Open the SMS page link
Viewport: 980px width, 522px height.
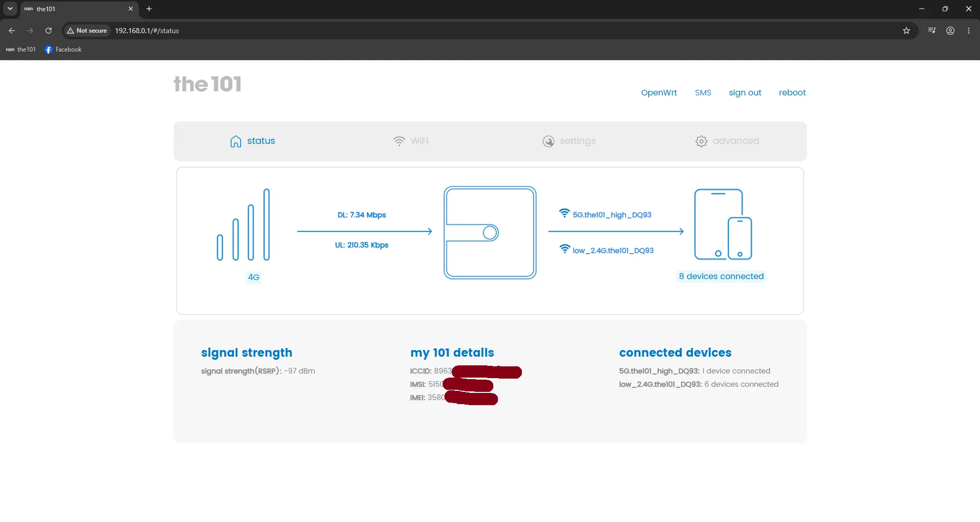click(703, 92)
